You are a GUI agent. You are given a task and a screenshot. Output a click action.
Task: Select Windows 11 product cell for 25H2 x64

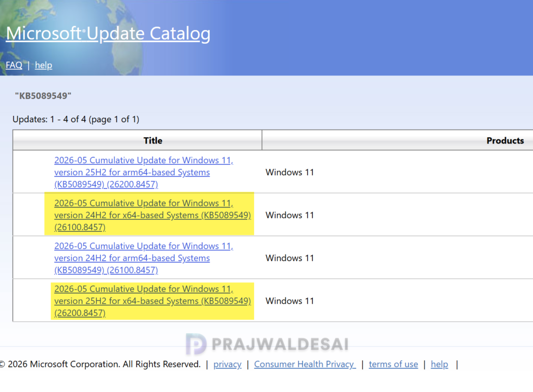pyautogui.click(x=289, y=301)
